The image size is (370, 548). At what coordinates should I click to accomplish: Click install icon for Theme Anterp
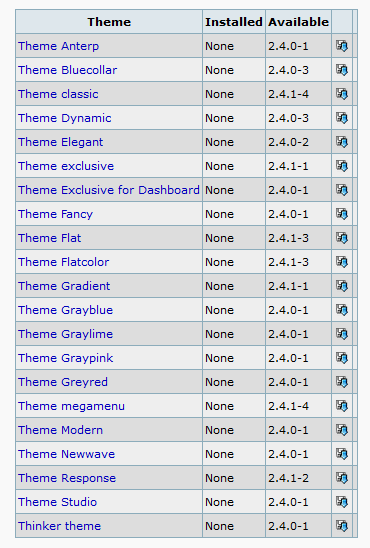(x=342, y=46)
